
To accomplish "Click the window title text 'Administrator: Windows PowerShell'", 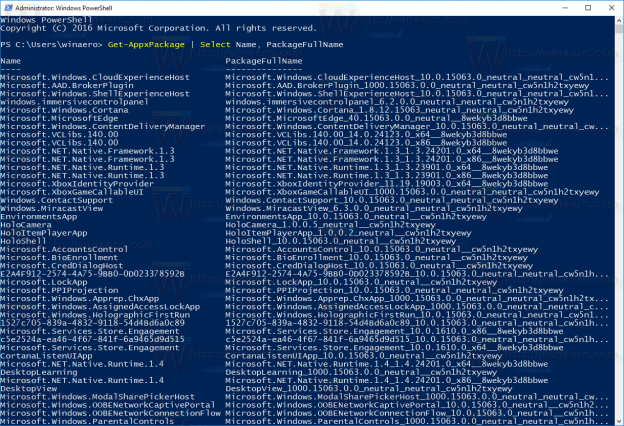I will pyautogui.click(x=68, y=9).
